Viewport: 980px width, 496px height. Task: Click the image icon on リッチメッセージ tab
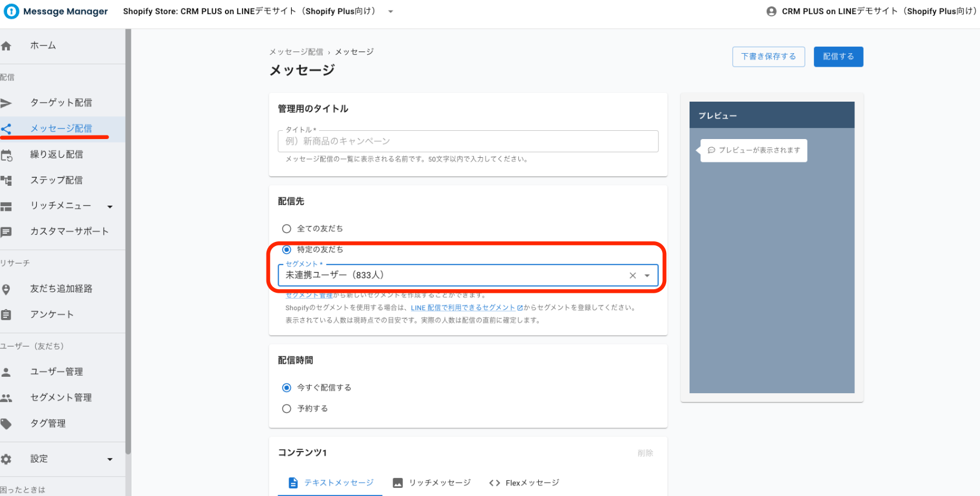398,483
